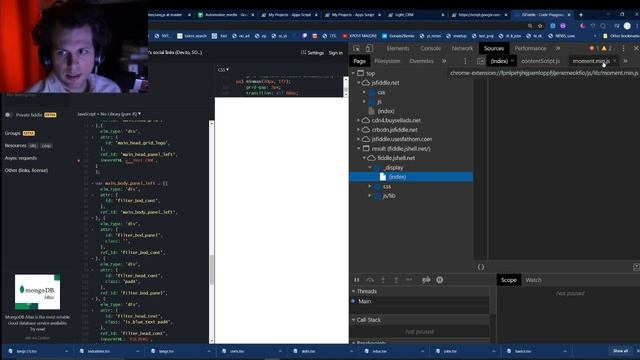The height and width of the screenshot is (360, 640).
Task: Switch to the Network panel tab
Action: [x=462, y=48]
